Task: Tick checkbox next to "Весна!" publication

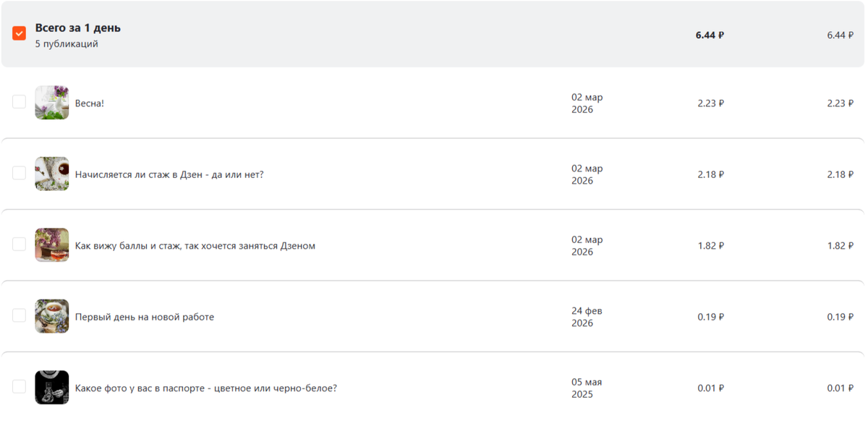Action: [x=20, y=102]
